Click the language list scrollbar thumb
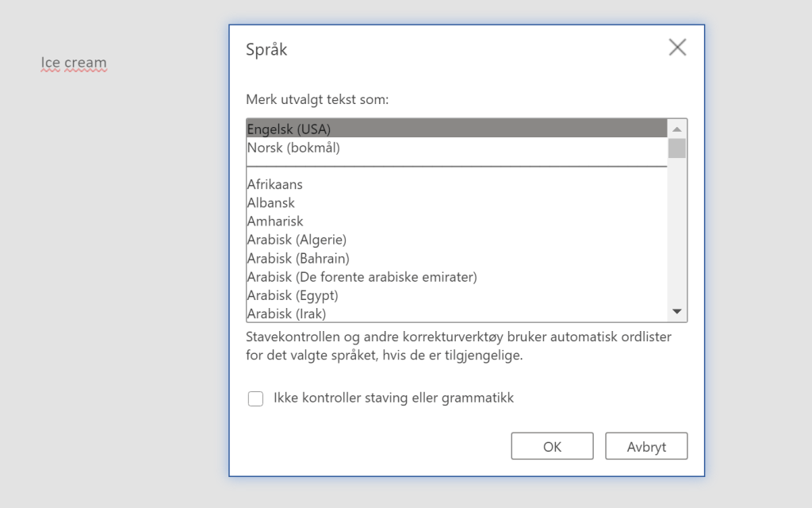The image size is (812, 508). point(676,148)
